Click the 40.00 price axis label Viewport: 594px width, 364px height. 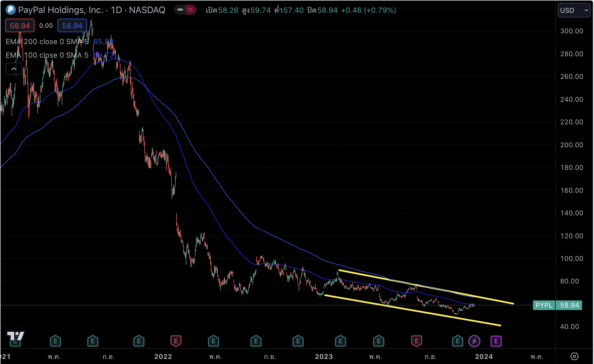click(569, 327)
